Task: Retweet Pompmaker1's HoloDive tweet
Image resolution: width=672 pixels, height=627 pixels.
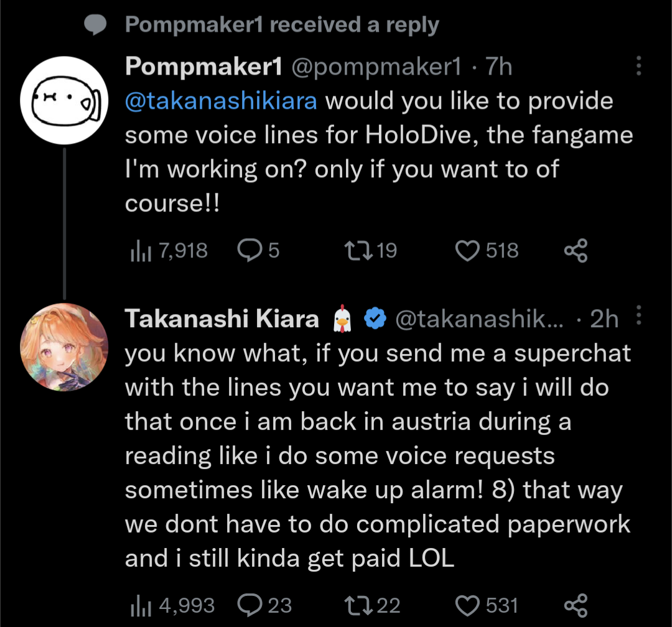Action: click(358, 251)
